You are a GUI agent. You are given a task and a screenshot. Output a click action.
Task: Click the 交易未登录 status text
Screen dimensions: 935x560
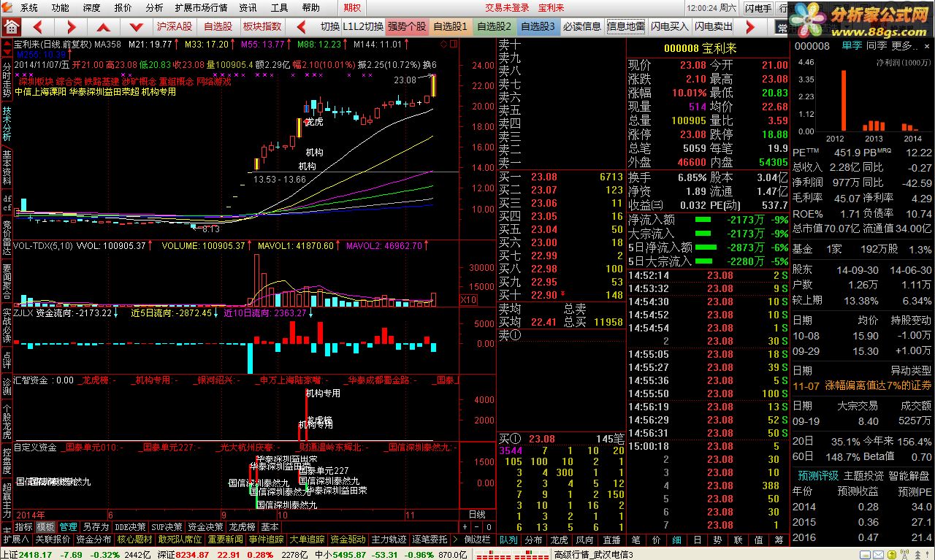click(507, 8)
